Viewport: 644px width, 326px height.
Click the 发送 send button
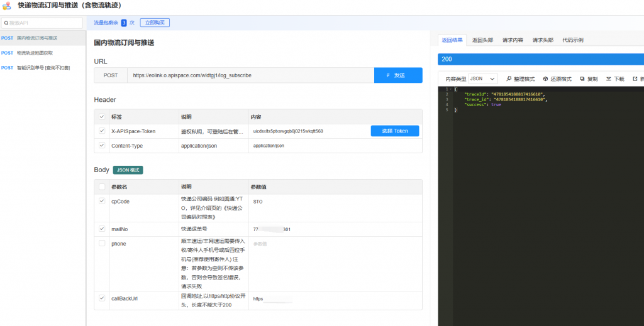398,75
